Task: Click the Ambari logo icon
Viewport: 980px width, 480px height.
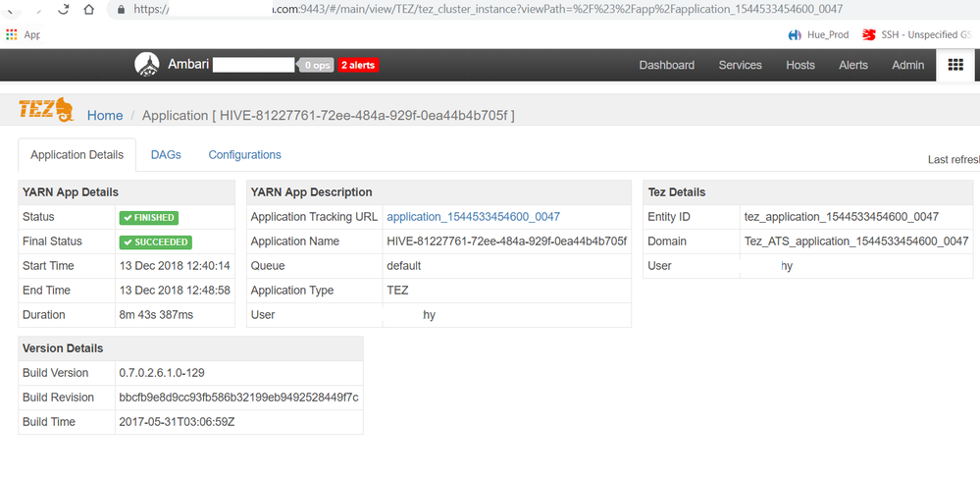Action: tap(147, 65)
